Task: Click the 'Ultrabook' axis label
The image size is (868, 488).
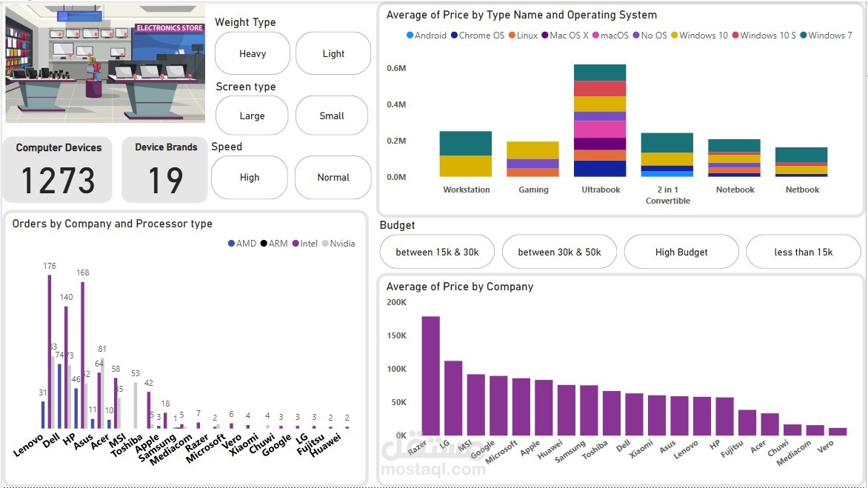Action: click(x=601, y=190)
